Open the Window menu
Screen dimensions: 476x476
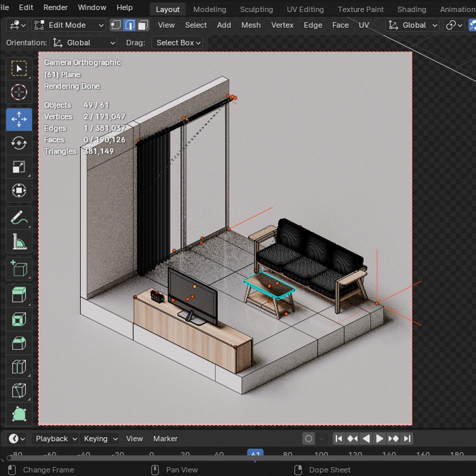click(x=92, y=7)
